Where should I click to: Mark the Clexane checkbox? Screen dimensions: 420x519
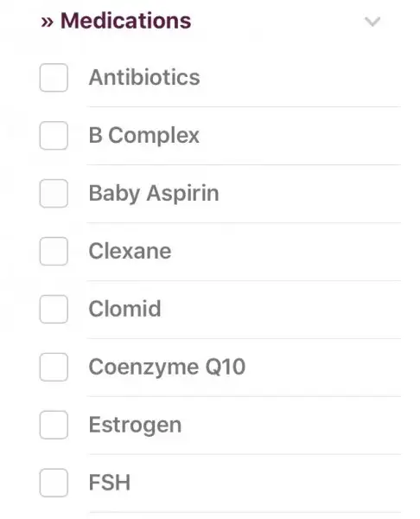pos(54,251)
